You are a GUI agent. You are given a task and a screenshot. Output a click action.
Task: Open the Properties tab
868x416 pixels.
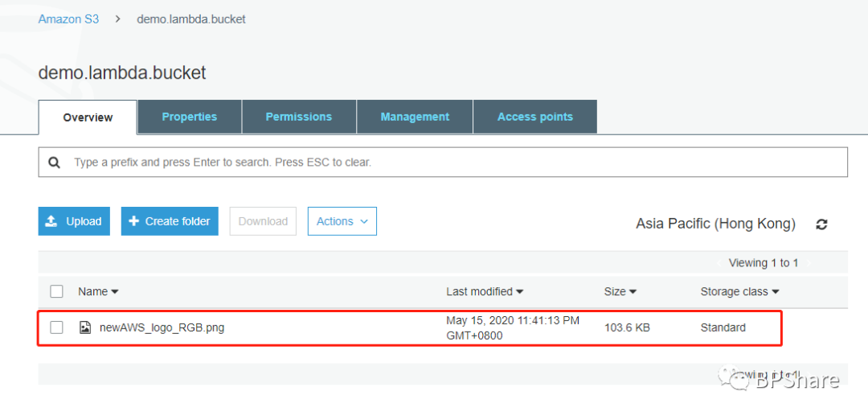(x=190, y=117)
